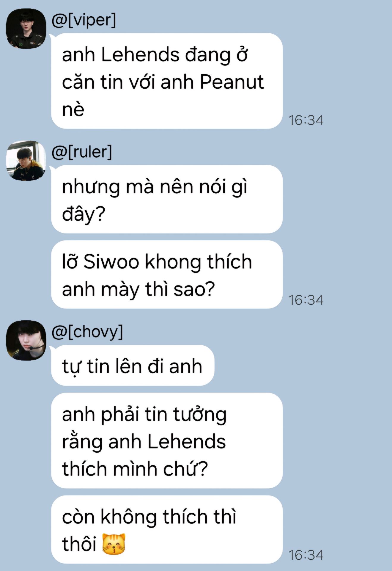Image resolution: width=392 pixels, height=571 pixels.
Task: Click the word 'Siwoo' in ruler's message
Action: tap(111, 262)
